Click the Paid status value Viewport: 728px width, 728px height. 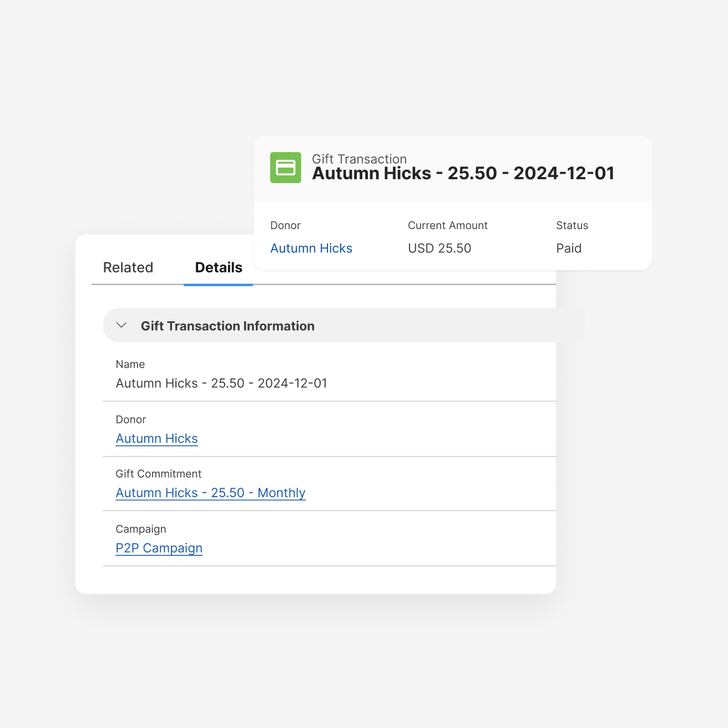pos(569,248)
